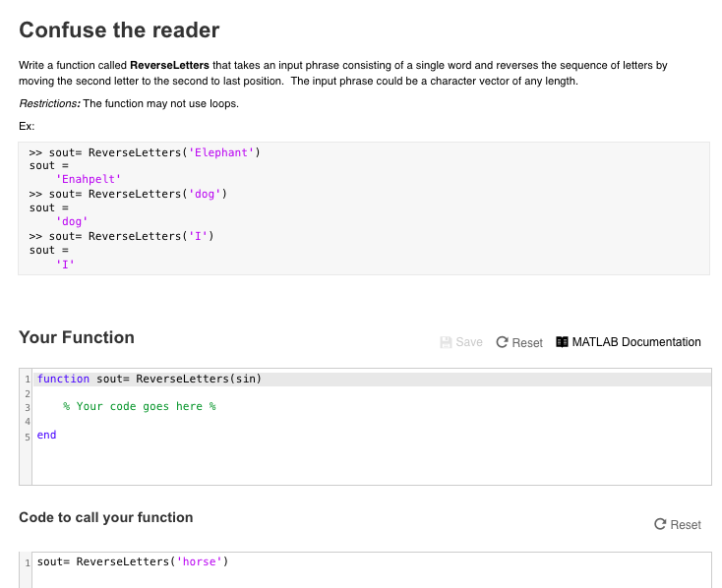Screen dimensions: 722x588
Task: Select line number 2 in editor gutter
Action: (x=28, y=392)
